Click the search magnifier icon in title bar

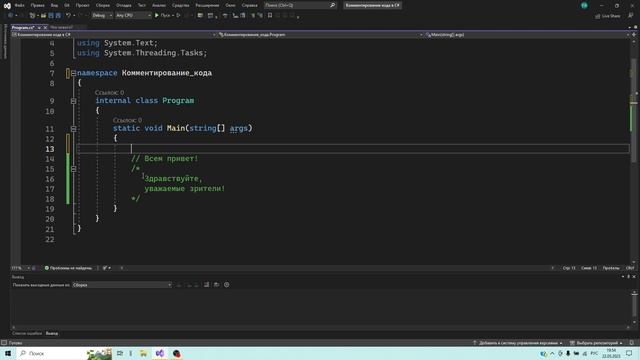pyautogui.click(x=332, y=5)
